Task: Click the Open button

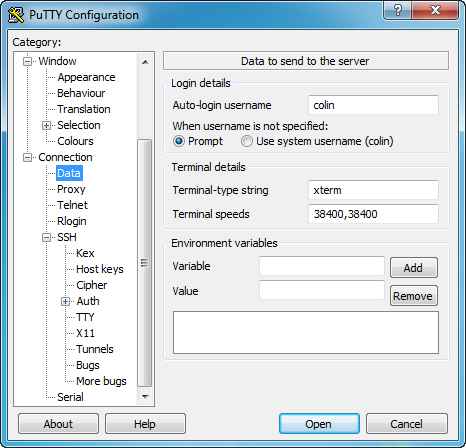Action: pos(319,424)
